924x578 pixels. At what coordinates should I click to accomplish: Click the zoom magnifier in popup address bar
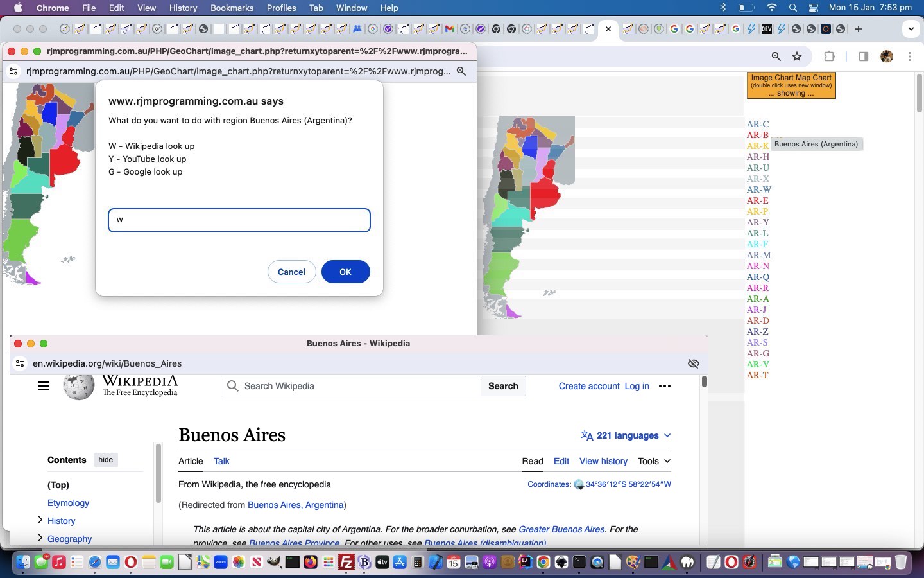pyautogui.click(x=461, y=71)
